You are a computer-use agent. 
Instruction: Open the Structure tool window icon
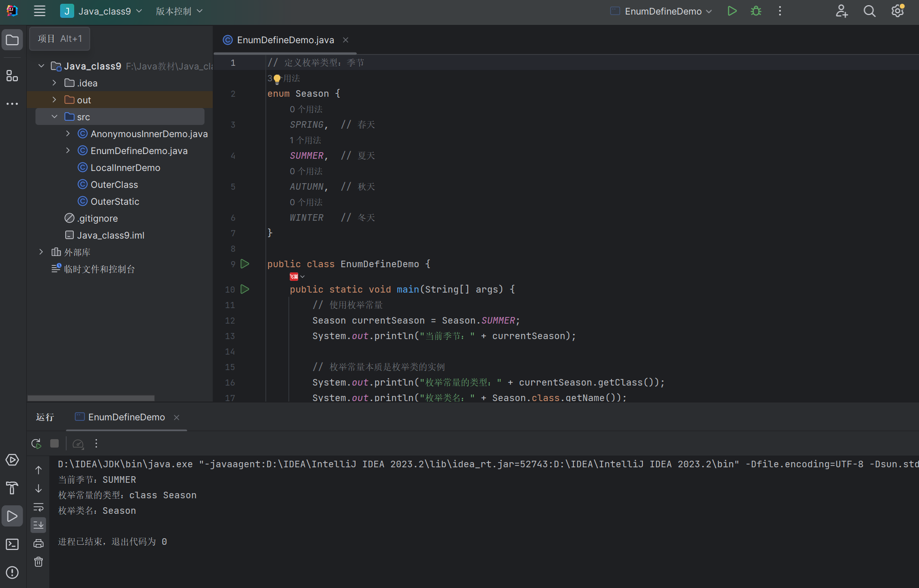[x=12, y=76]
